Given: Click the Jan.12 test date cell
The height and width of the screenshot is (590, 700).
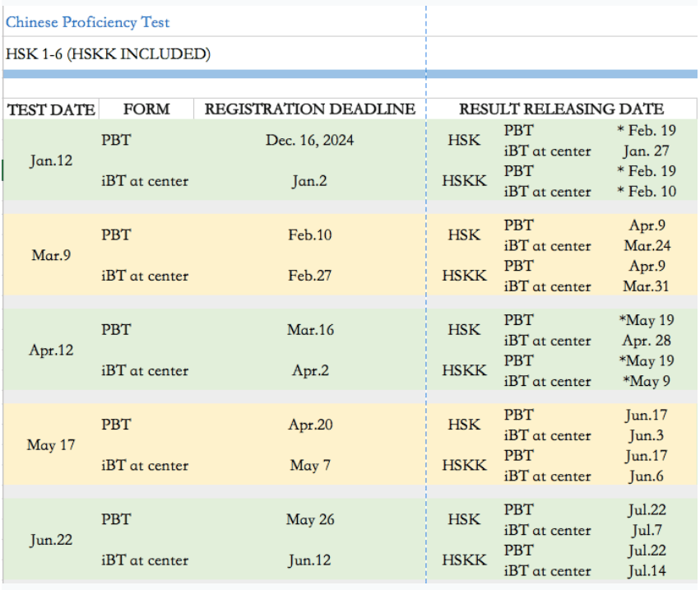Looking at the screenshot, I should (51, 160).
